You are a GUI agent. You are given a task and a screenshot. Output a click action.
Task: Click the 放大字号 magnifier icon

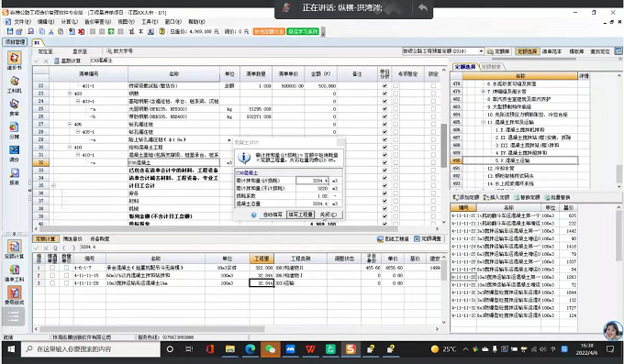109,51
